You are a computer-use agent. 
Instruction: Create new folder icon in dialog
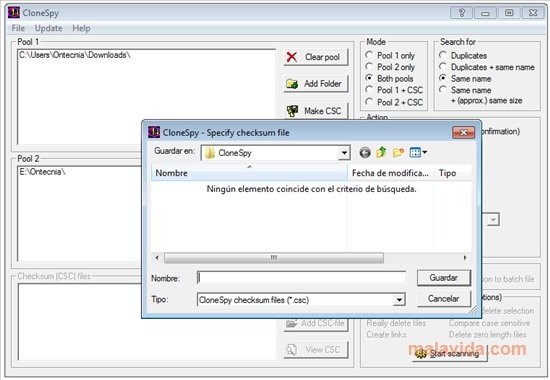click(x=398, y=153)
